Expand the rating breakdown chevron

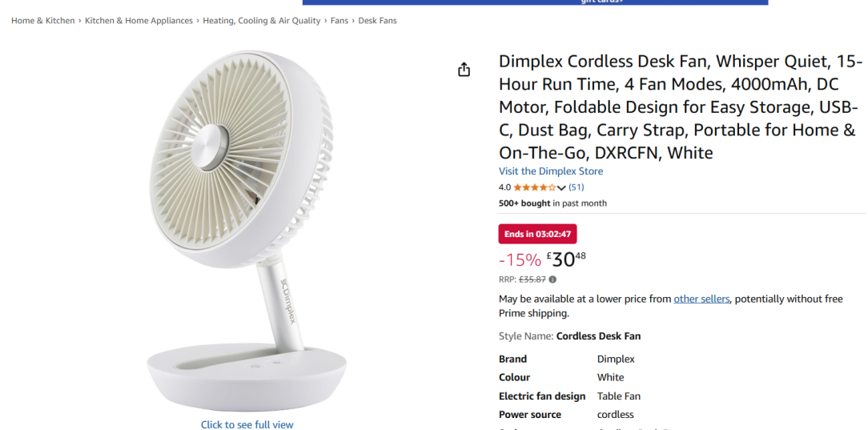pyautogui.click(x=561, y=187)
